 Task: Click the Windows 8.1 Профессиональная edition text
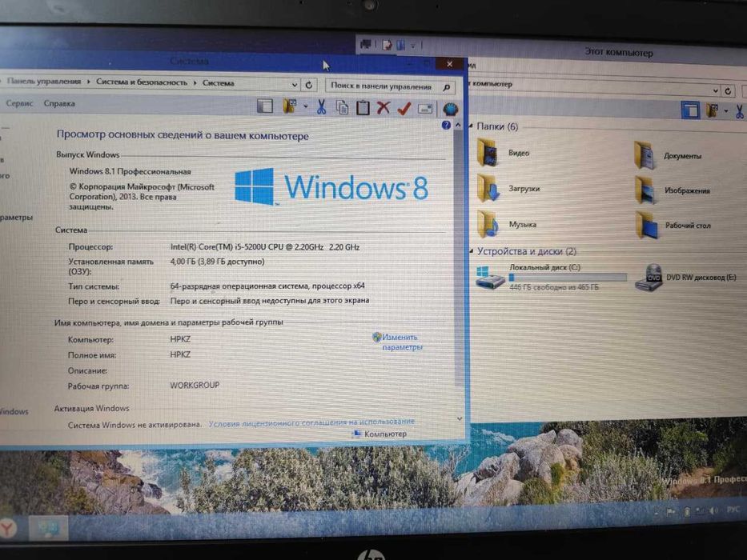130,171
